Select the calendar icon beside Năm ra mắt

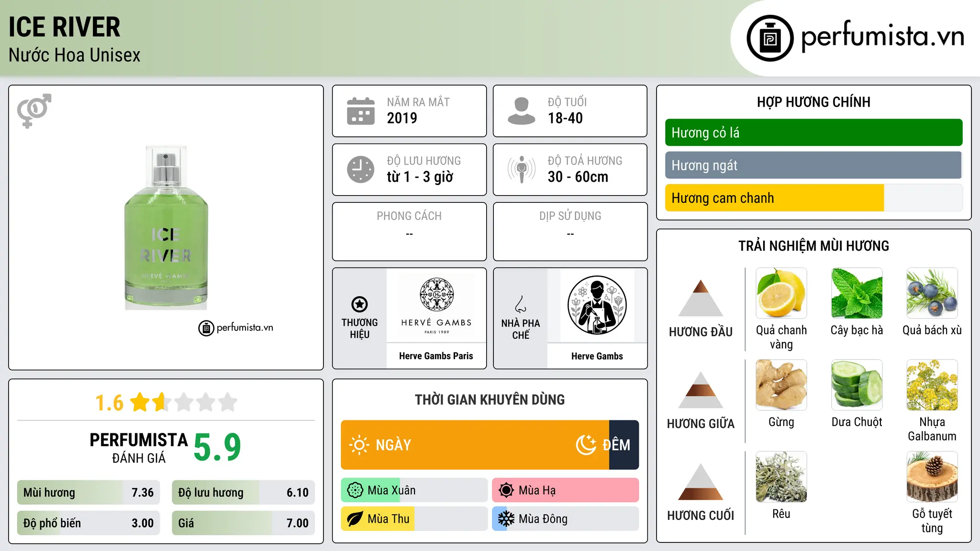(361, 111)
